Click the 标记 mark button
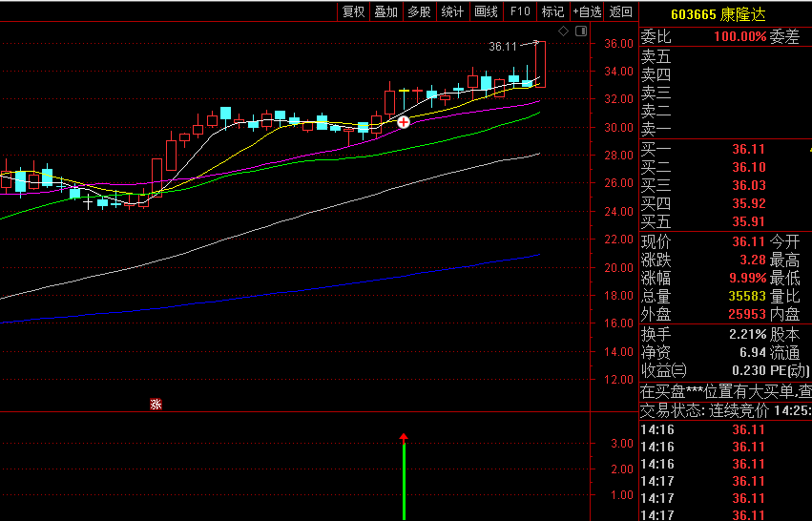Screen dimensions: 812x521 552,11
